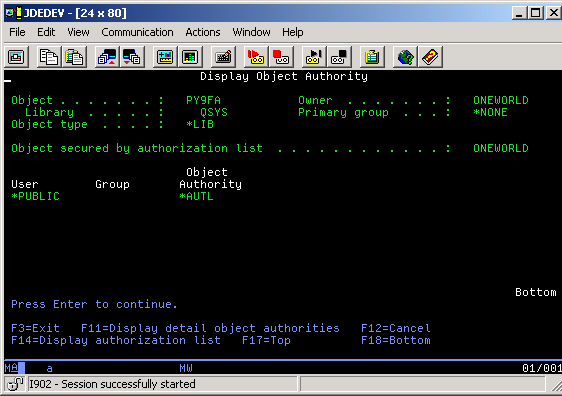Screen dimensions: 562x396
Task: Click the owner ONEWORLD value
Action: tap(501, 100)
